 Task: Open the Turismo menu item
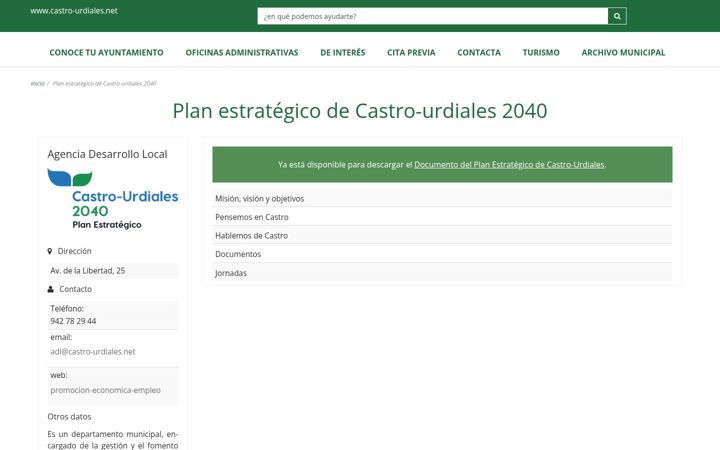pyautogui.click(x=541, y=52)
